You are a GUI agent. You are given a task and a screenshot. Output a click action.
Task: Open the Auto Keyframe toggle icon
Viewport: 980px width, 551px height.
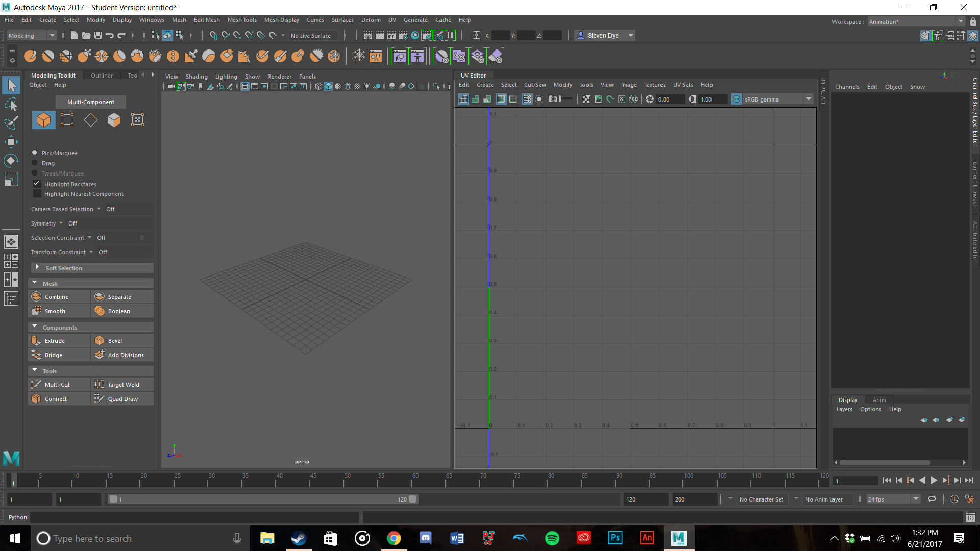pyautogui.click(x=954, y=499)
